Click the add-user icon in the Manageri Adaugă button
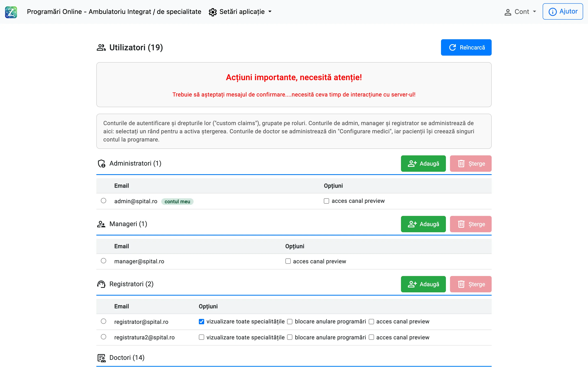 tap(412, 224)
